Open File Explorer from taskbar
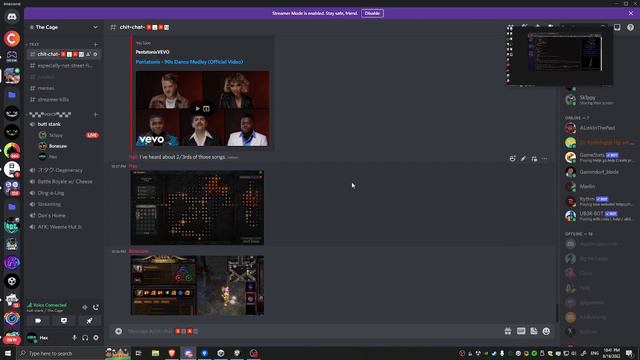 (155, 353)
